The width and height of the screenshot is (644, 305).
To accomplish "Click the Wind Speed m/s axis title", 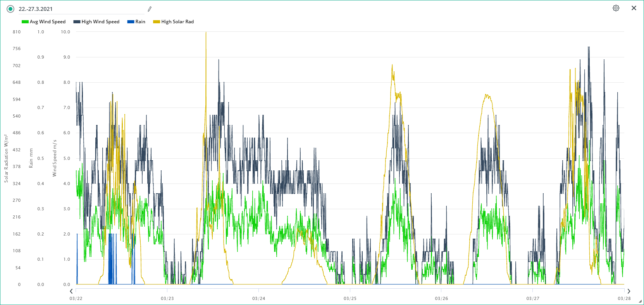I will [55, 158].
